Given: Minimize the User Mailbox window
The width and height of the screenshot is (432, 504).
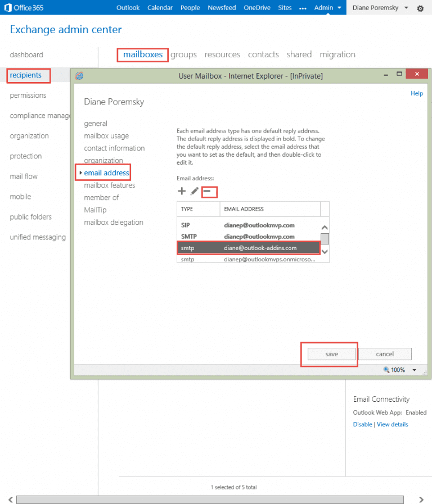Looking at the screenshot, I should coord(386,75).
